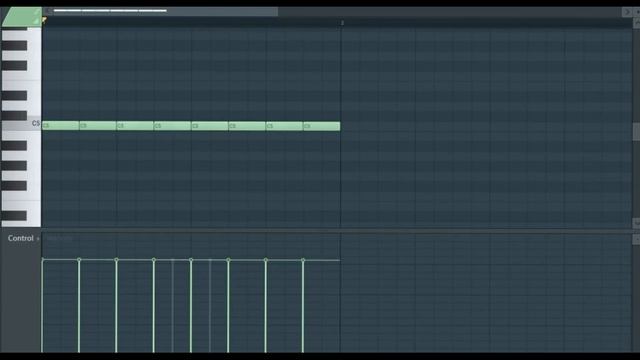Click the black key directly above C5

point(14,116)
